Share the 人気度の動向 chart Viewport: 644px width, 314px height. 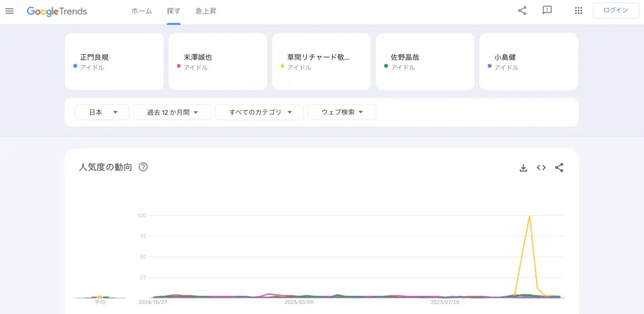(x=559, y=167)
